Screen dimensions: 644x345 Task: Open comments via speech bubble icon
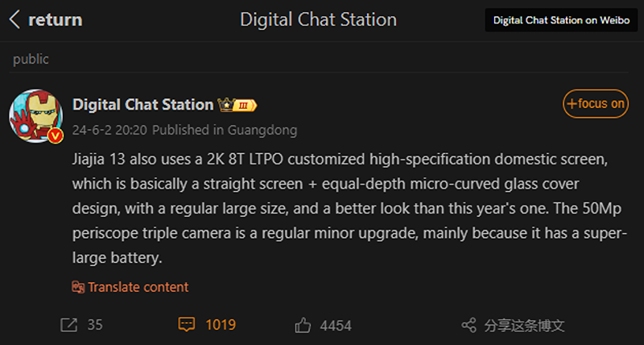pos(187,324)
